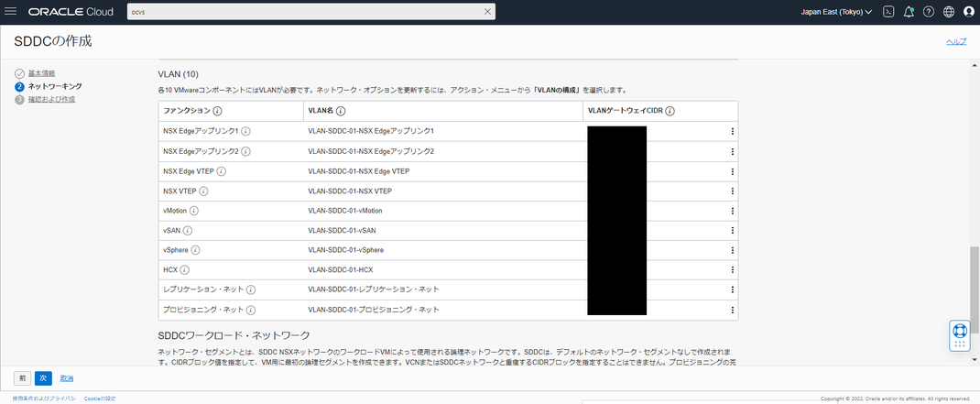Open the help question mark menu
980x404 pixels.
click(x=929, y=12)
